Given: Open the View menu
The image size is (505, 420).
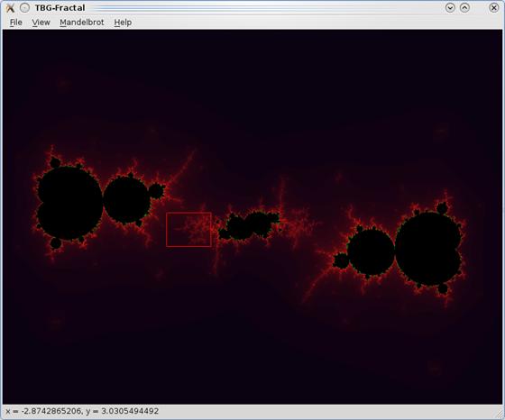Looking at the screenshot, I should [41, 23].
